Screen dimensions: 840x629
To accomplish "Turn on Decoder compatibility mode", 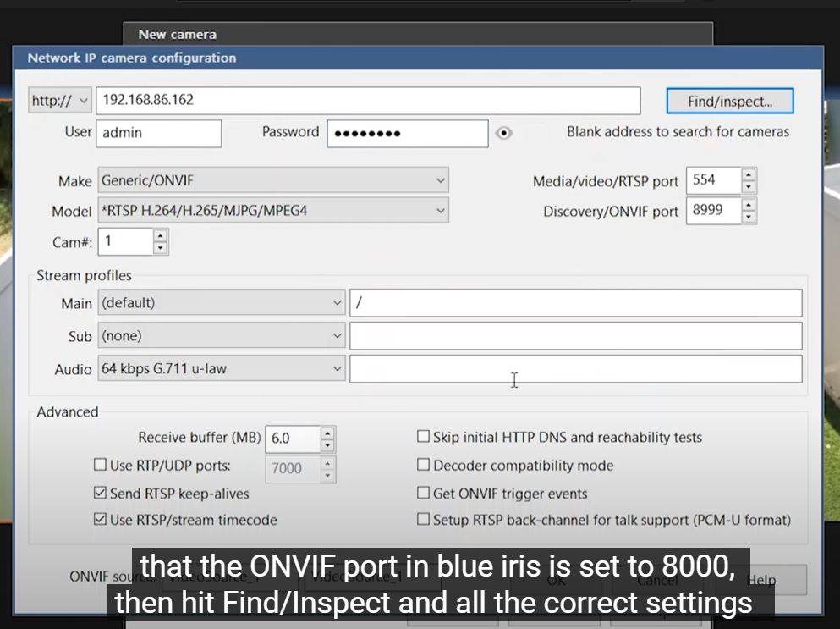I will (423, 466).
